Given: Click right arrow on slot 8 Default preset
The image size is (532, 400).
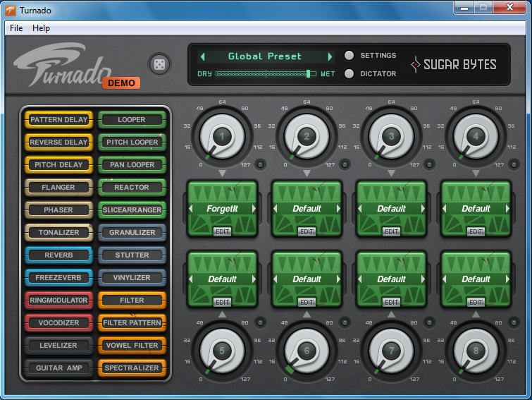Looking at the screenshot, I should (507, 279).
